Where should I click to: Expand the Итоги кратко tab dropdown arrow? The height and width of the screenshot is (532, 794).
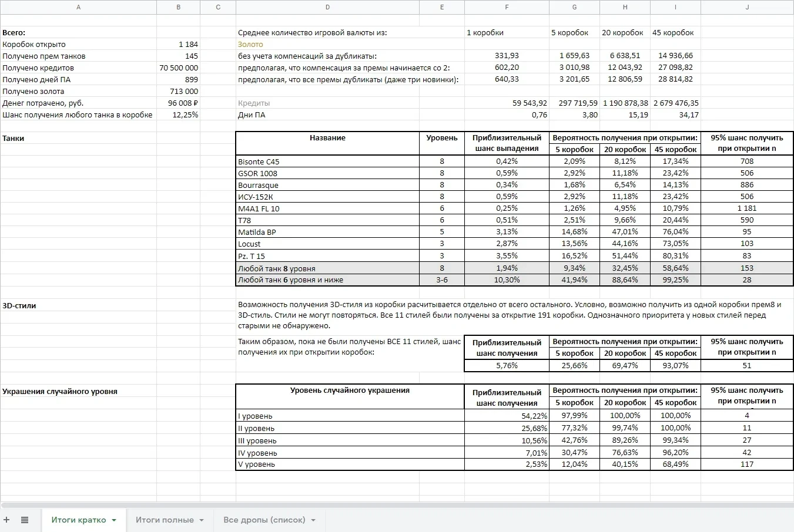tap(114, 520)
